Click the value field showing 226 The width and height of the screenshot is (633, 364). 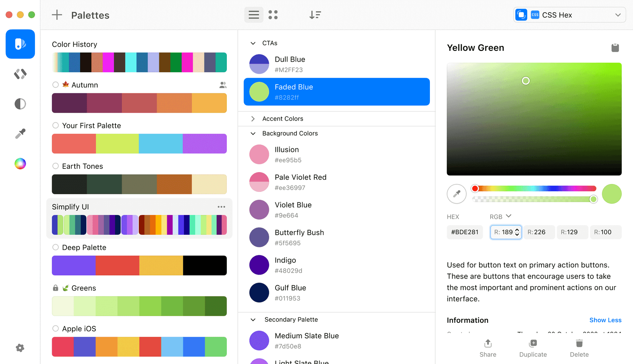pyautogui.click(x=539, y=232)
